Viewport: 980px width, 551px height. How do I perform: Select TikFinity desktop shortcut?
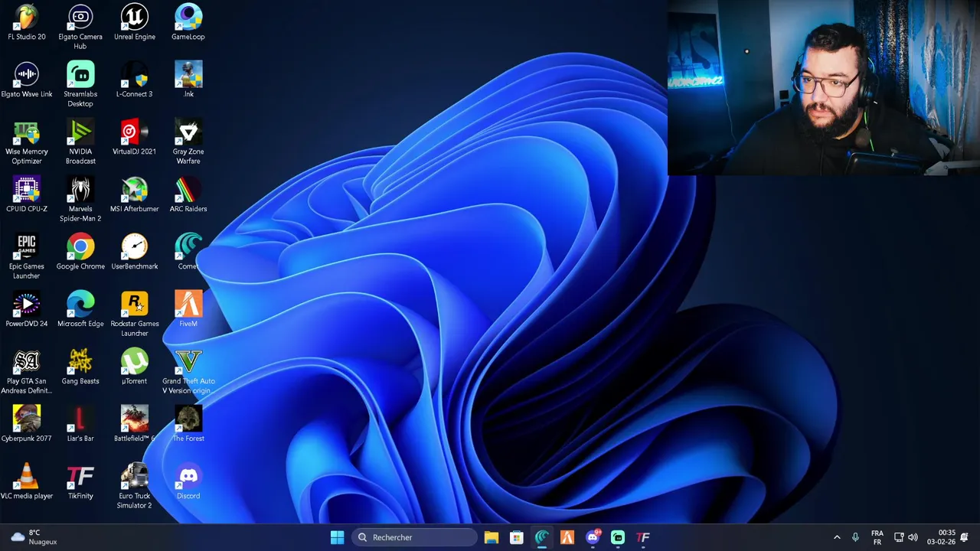pyautogui.click(x=80, y=481)
